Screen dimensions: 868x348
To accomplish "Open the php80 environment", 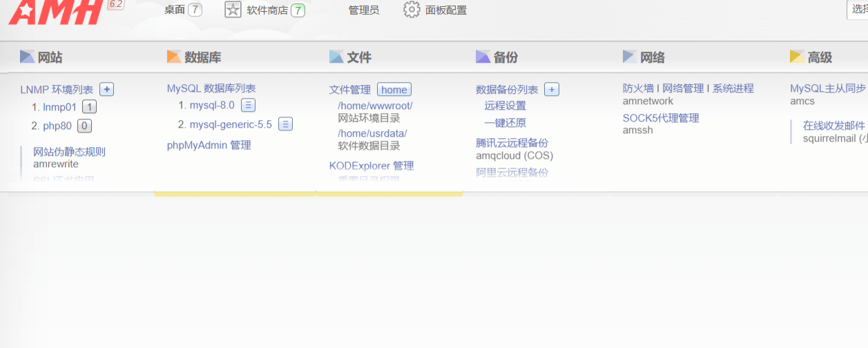I will click(x=57, y=126).
